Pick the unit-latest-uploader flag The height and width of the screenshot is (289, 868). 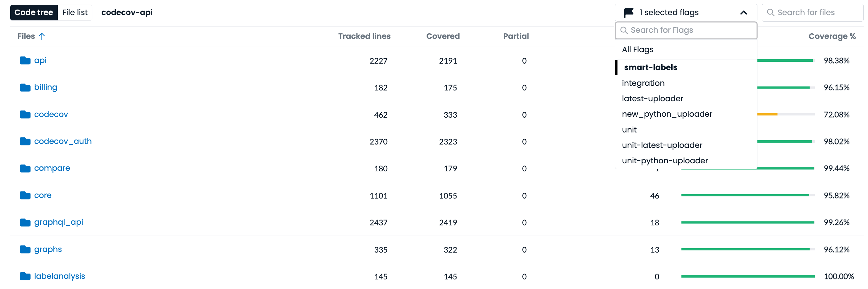[662, 145]
